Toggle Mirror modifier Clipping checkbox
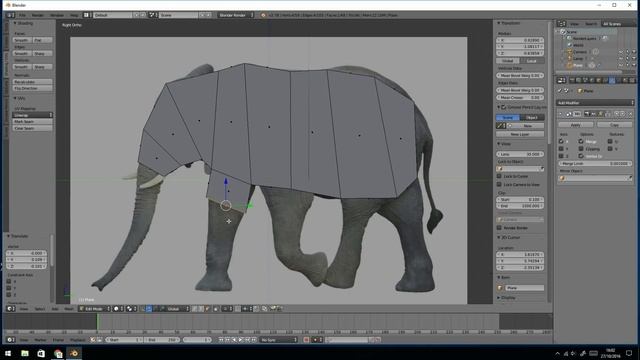Screen dimensions: 640x360 [580, 149]
